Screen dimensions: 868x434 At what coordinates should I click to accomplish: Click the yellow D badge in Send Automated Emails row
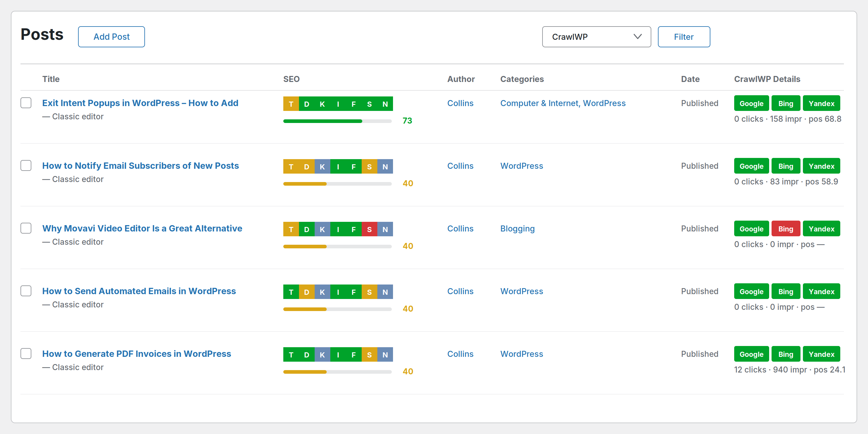[x=307, y=292]
